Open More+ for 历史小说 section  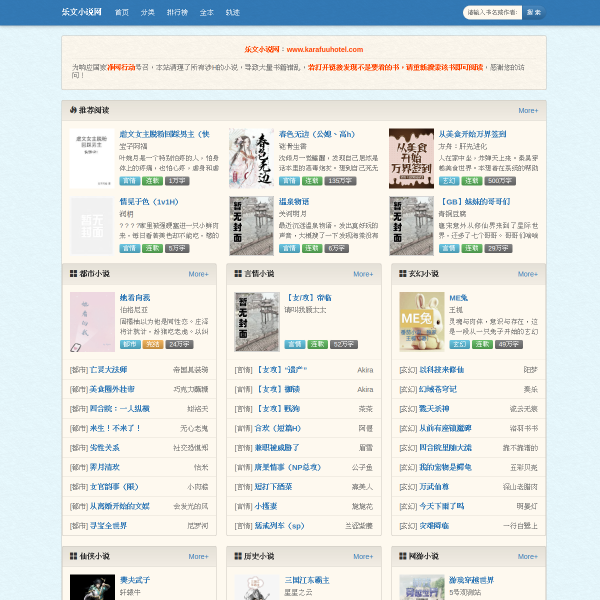coord(363,556)
